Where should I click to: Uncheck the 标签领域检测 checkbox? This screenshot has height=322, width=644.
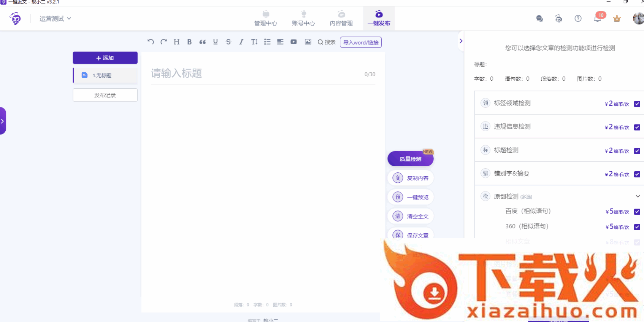(637, 104)
